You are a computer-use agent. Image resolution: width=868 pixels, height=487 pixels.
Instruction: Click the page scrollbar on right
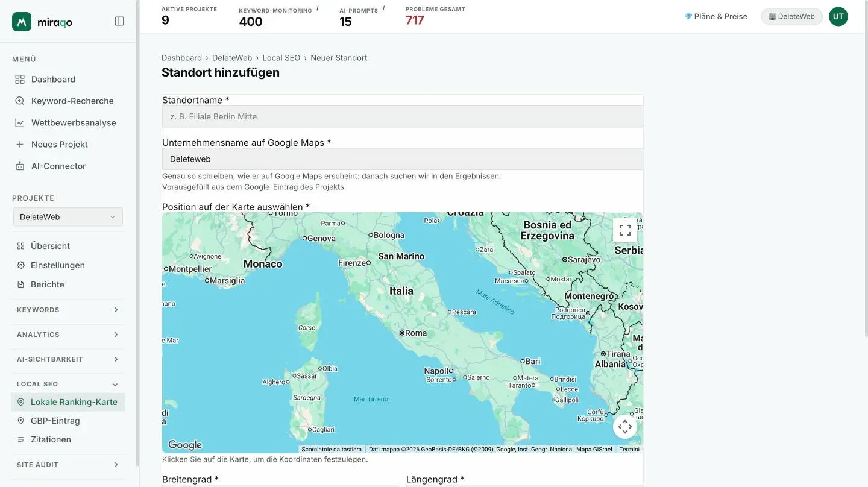click(x=866, y=169)
